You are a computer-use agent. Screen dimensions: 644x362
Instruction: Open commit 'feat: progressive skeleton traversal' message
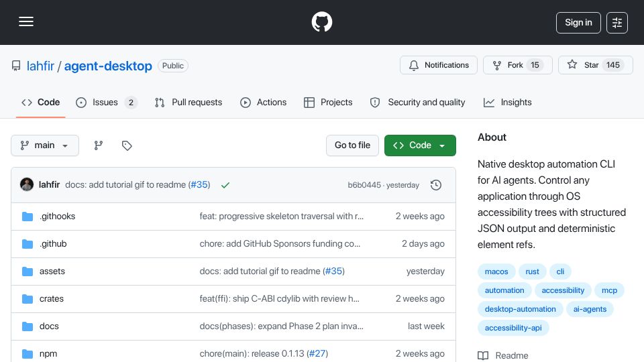pos(281,217)
